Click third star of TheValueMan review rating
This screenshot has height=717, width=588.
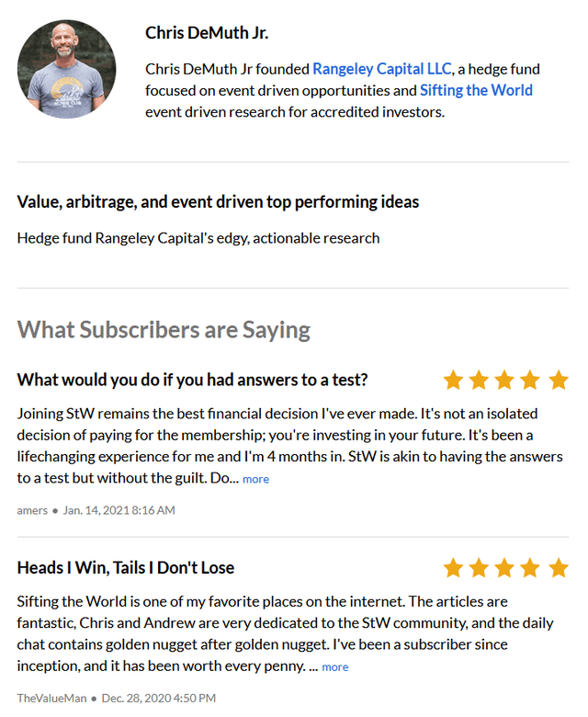(505, 568)
